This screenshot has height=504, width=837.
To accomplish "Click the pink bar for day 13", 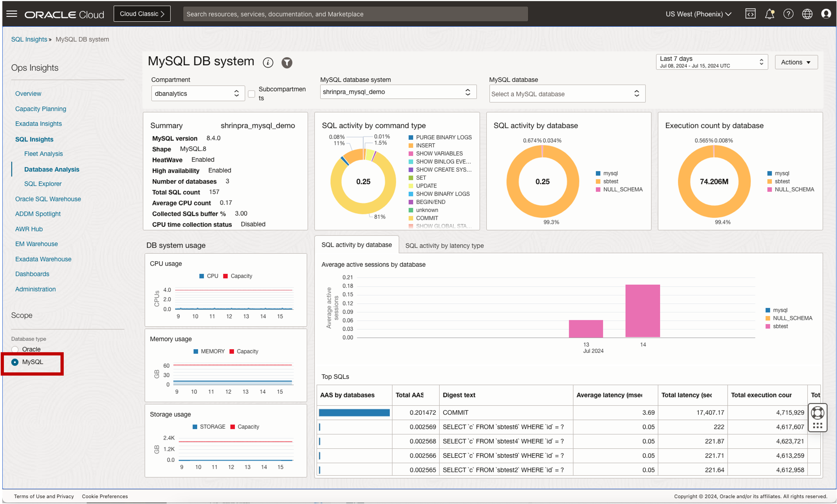I will point(586,329).
